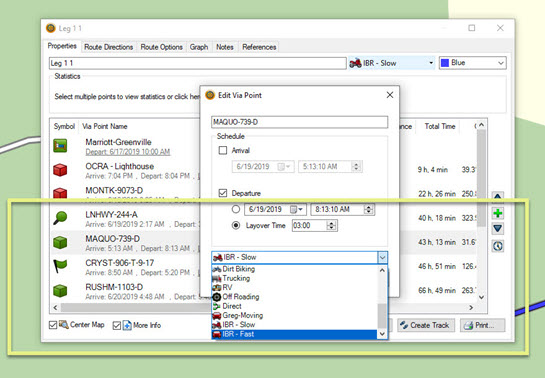Click the move down arrow icon
The width and height of the screenshot is (545, 378).
click(x=498, y=229)
